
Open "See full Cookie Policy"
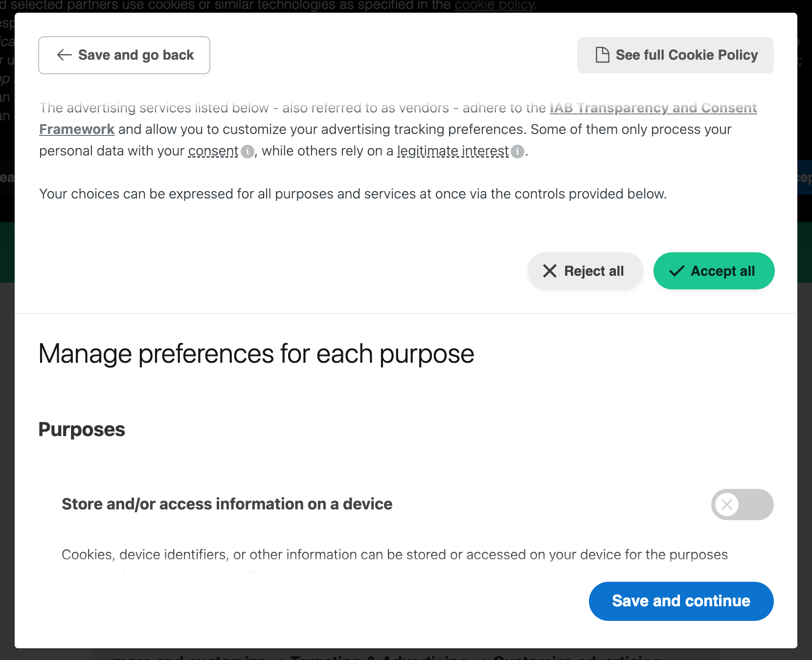coord(675,55)
